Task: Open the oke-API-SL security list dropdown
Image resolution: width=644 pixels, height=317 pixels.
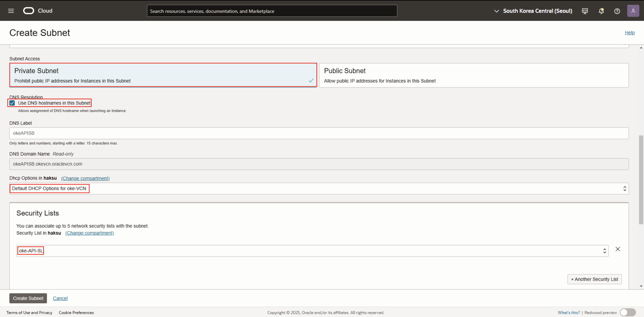Action: click(x=312, y=251)
